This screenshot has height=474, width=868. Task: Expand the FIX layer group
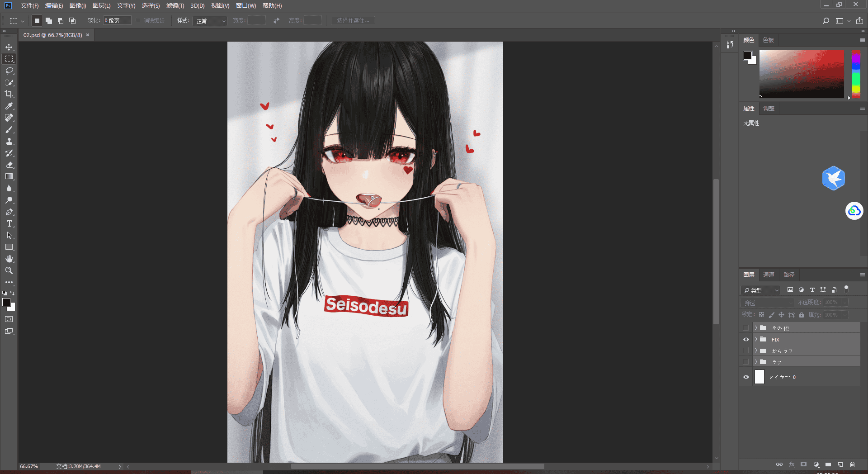point(756,339)
